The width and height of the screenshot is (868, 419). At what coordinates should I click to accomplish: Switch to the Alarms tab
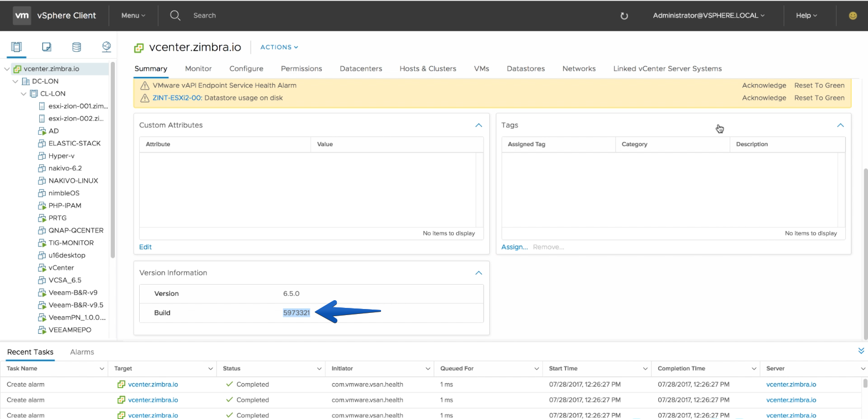pyautogui.click(x=82, y=352)
